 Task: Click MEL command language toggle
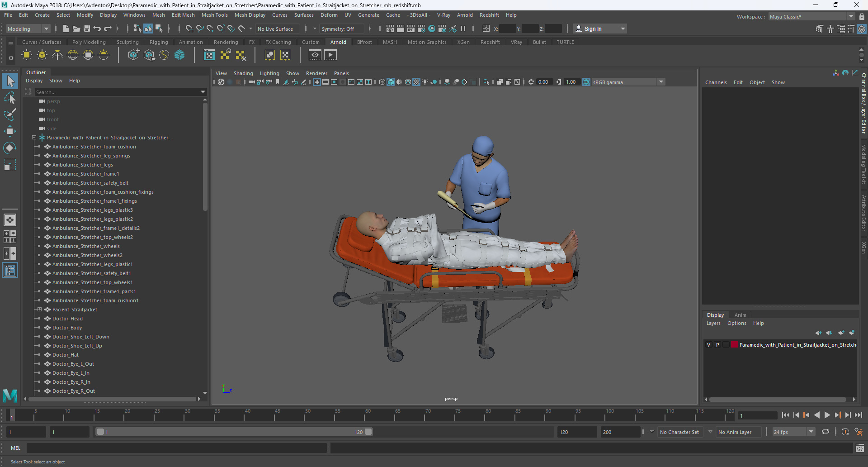(16, 448)
